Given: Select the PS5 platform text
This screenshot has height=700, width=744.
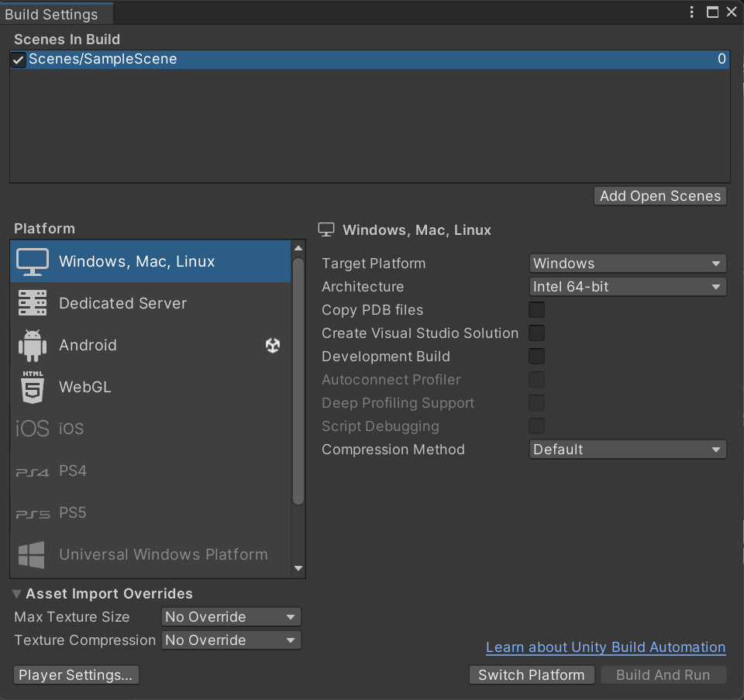Looking at the screenshot, I should (73, 512).
